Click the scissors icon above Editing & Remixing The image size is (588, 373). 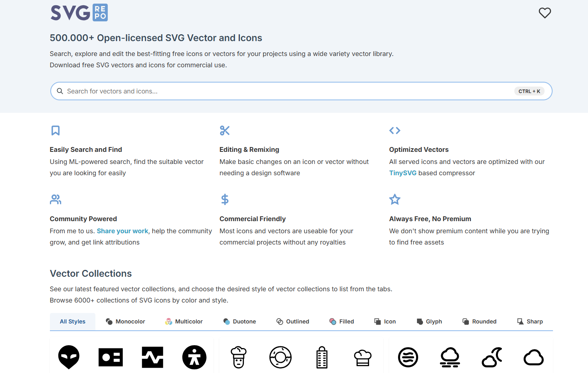225,131
